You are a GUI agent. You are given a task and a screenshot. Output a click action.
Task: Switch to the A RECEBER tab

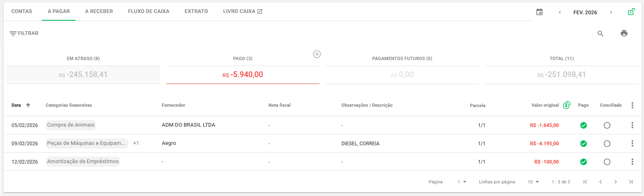click(99, 11)
